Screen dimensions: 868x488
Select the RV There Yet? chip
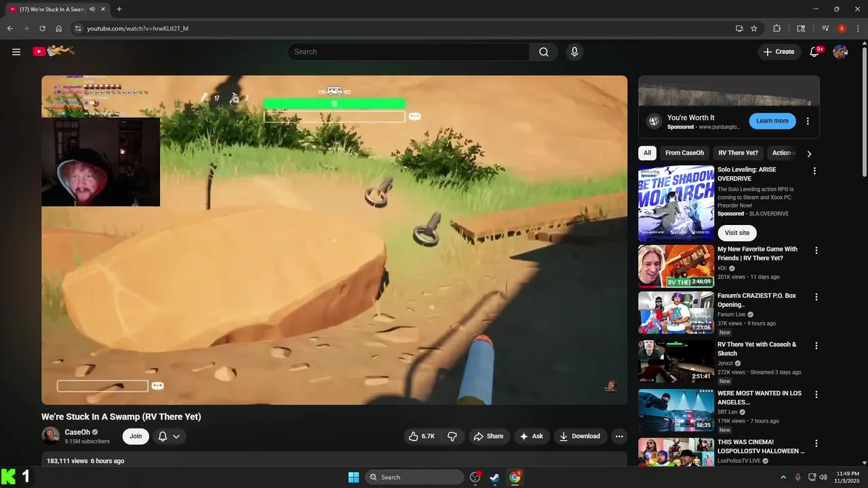click(738, 153)
